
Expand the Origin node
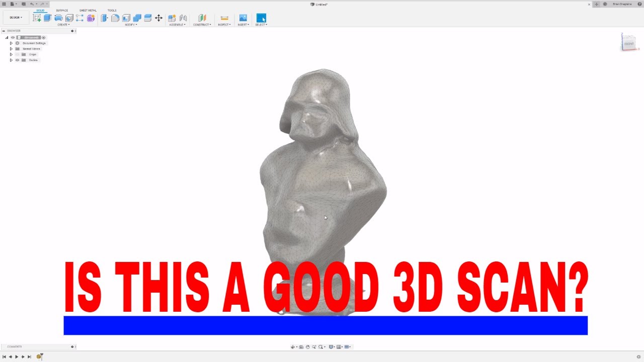[11, 54]
